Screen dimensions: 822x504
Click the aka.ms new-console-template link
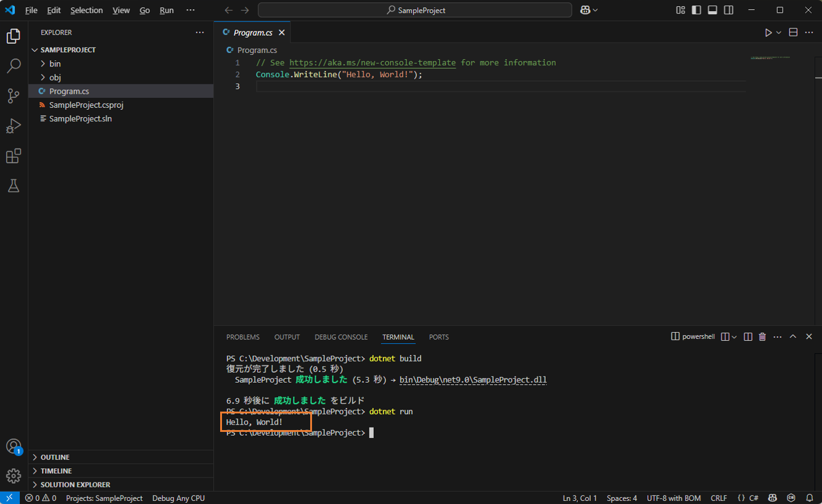(x=372, y=63)
